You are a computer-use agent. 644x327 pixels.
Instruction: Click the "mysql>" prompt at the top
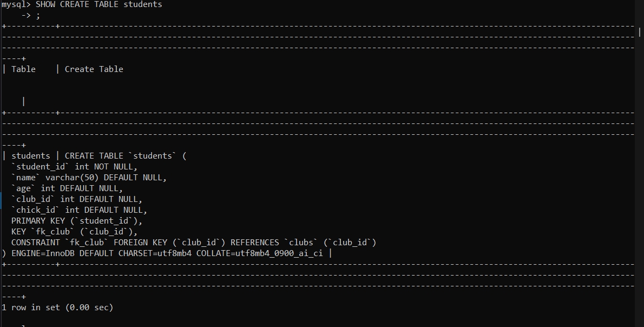[16, 4]
